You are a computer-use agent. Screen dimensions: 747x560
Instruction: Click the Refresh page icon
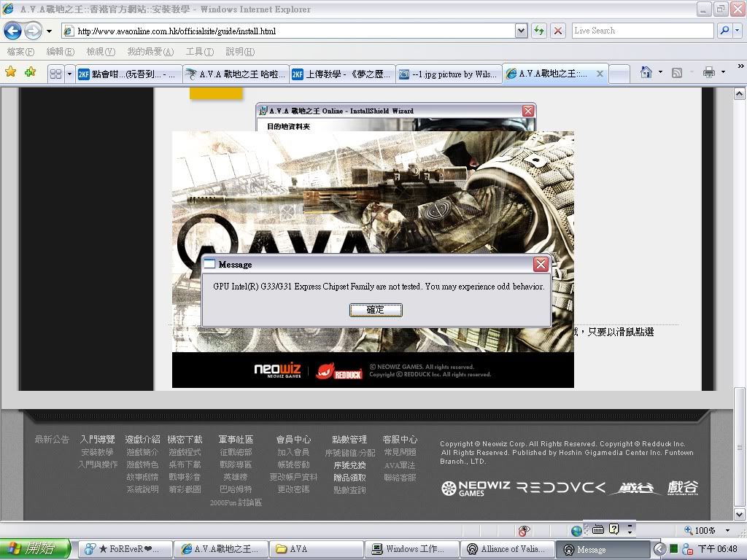pyautogui.click(x=539, y=31)
